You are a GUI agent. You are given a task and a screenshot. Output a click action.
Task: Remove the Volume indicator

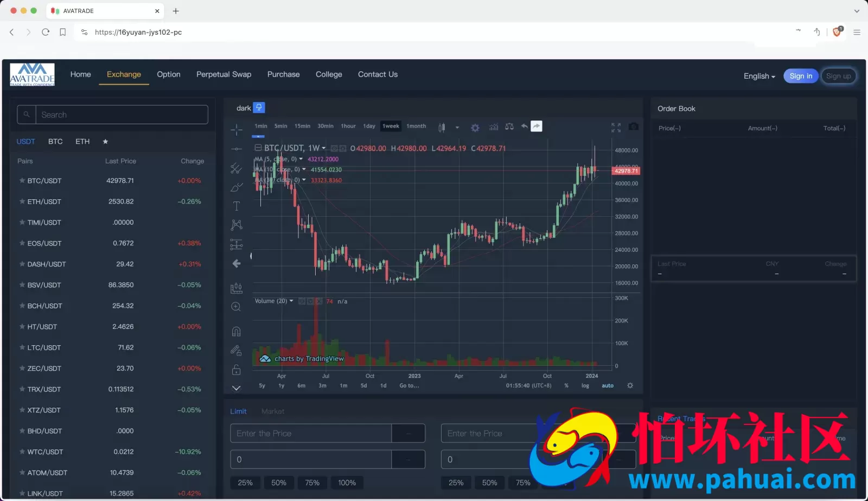[x=319, y=301]
